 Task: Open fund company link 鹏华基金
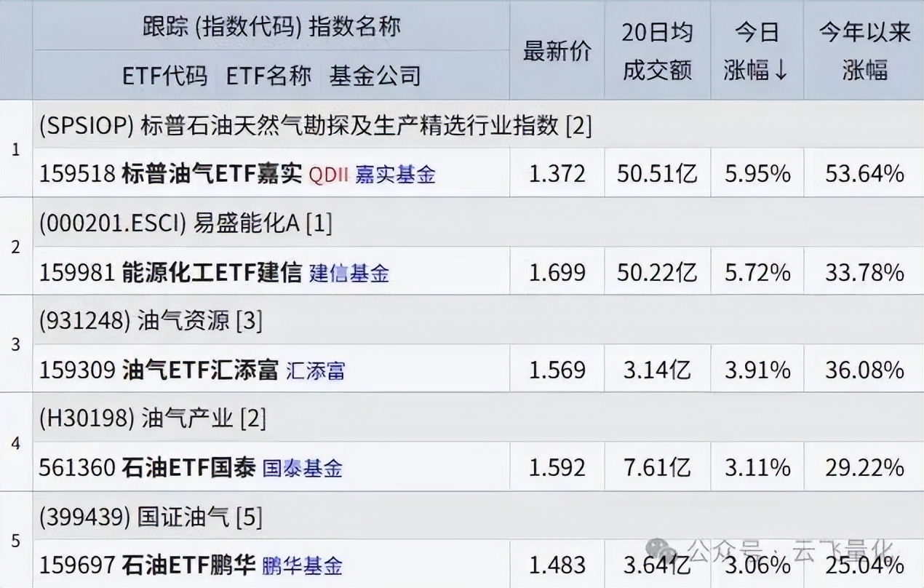tap(302, 565)
